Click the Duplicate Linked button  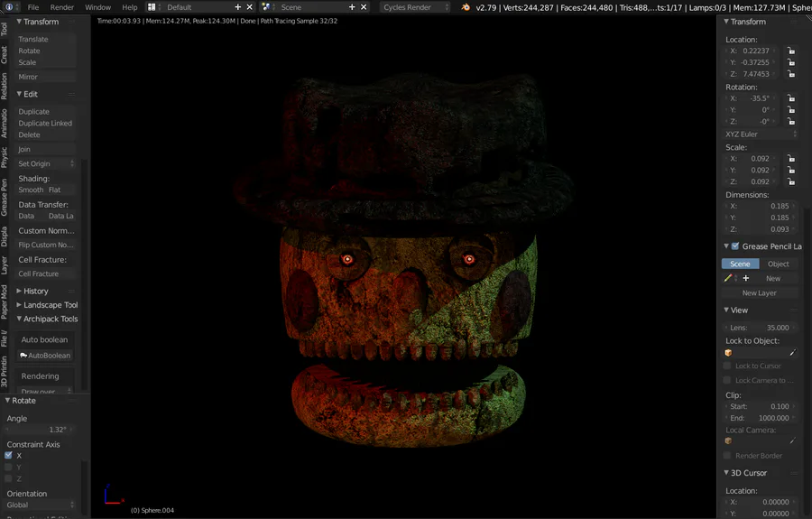click(x=46, y=124)
